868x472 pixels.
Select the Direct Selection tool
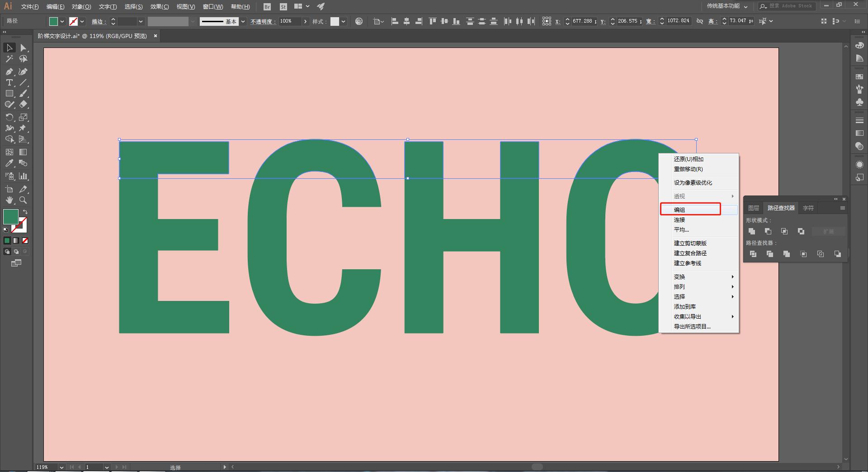tap(24, 48)
